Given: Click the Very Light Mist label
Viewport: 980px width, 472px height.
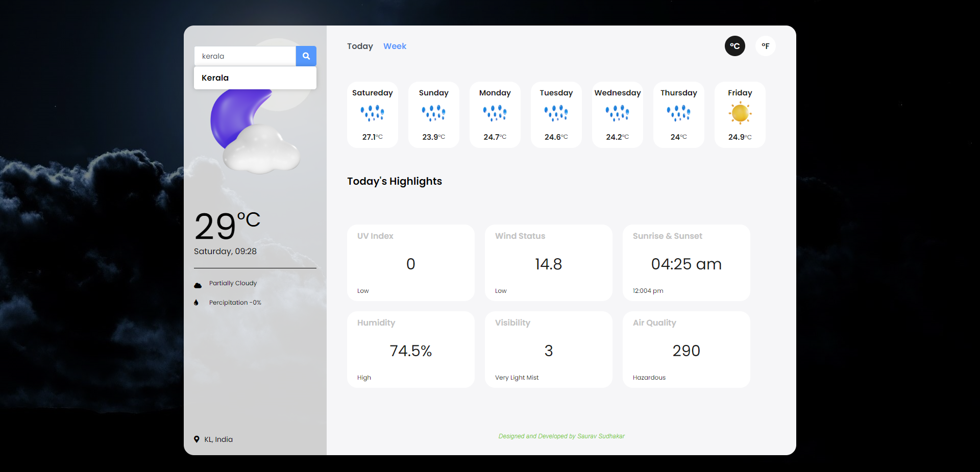Looking at the screenshot, I should point(517,378).
